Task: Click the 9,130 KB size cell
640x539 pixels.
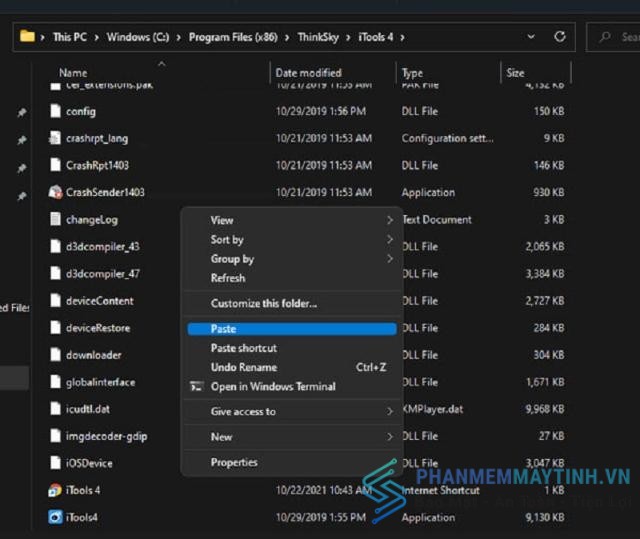Action: 545,517
